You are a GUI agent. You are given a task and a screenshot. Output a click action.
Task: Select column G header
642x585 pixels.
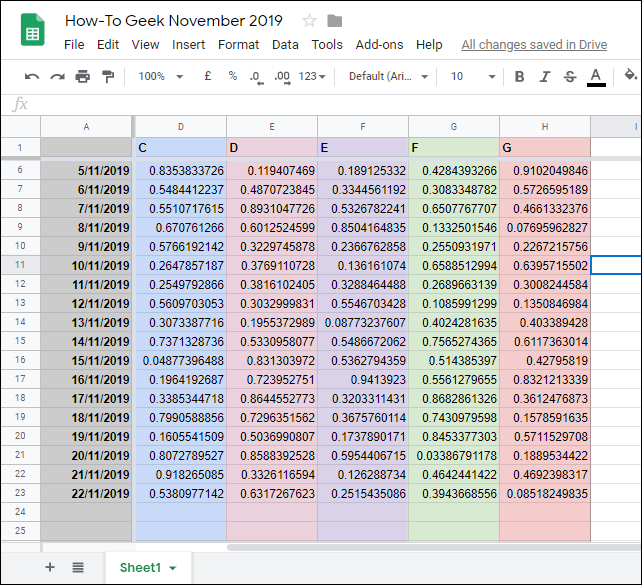(x=454, y=127)
